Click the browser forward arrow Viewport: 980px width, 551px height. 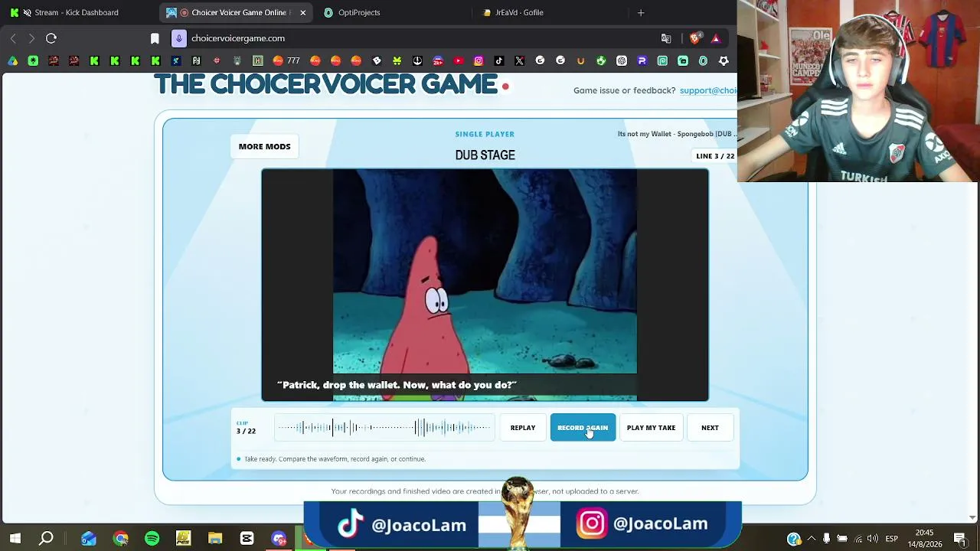(31, 38)
